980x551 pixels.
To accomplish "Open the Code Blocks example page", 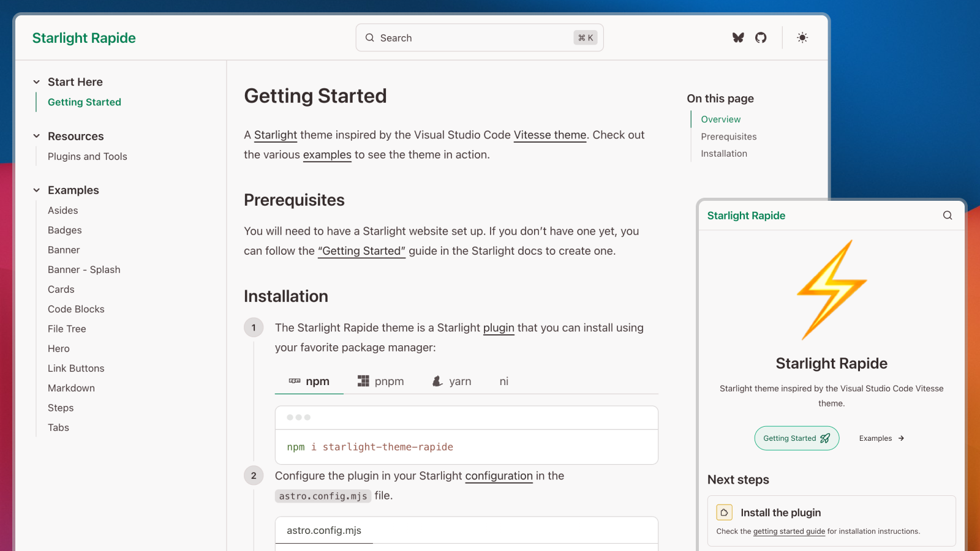I will [76, 309].
